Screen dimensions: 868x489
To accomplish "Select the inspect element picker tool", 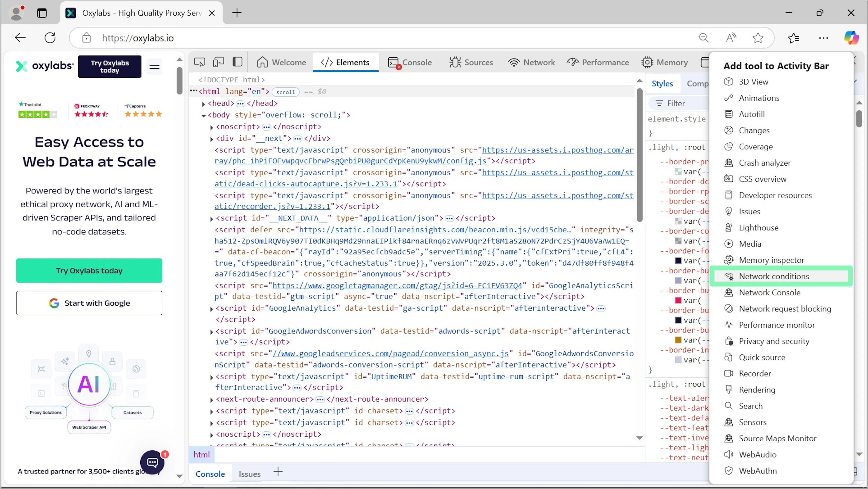I will coord(199,62).
